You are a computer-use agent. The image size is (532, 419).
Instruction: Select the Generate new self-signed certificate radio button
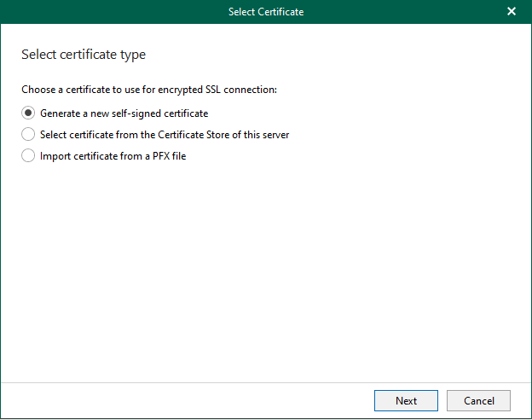(x=28, y=113)
